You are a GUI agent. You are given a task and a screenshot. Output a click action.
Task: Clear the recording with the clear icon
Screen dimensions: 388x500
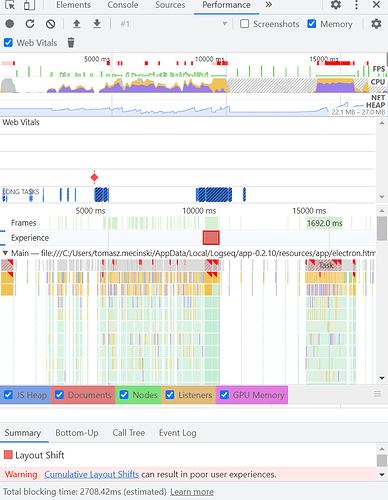[50, 24]
